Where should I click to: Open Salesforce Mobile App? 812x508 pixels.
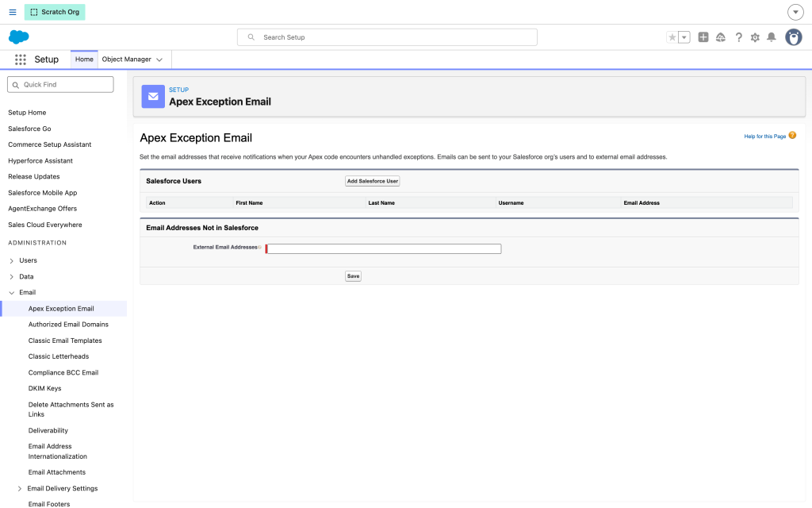click(x=43, y=193)
